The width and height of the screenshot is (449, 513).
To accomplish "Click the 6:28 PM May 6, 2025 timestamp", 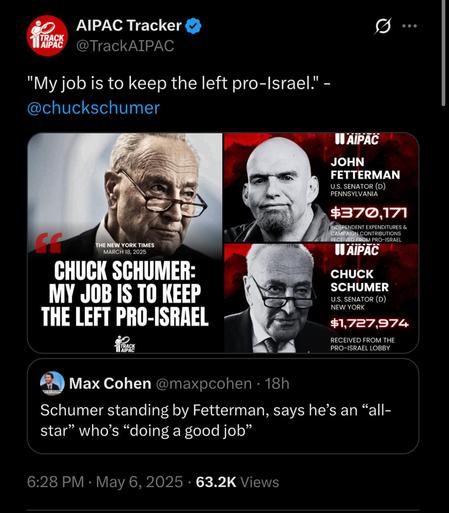I will tap(105, 482).
